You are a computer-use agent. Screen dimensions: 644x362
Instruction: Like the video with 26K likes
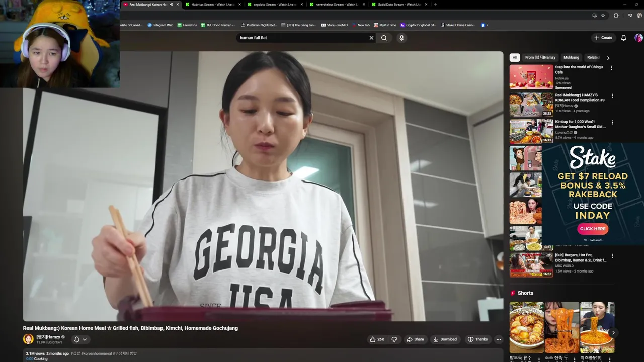coord(377,339)
